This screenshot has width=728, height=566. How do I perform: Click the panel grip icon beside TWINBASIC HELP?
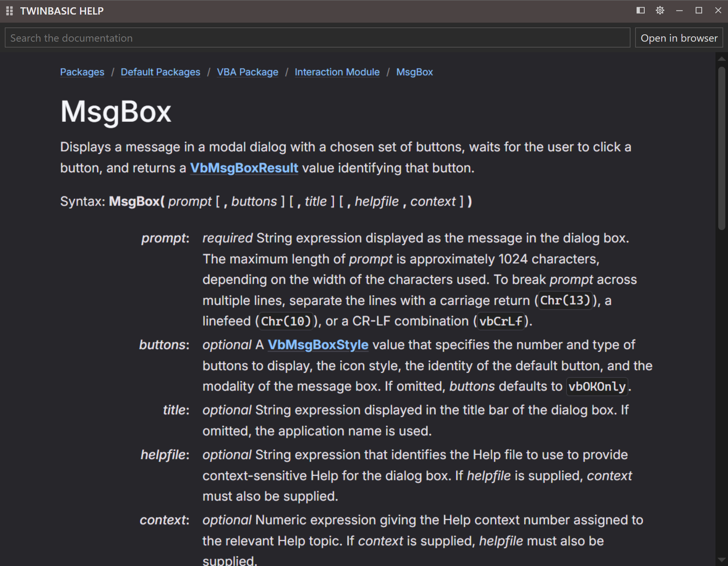pyautogui.click(x=10, y=11)
